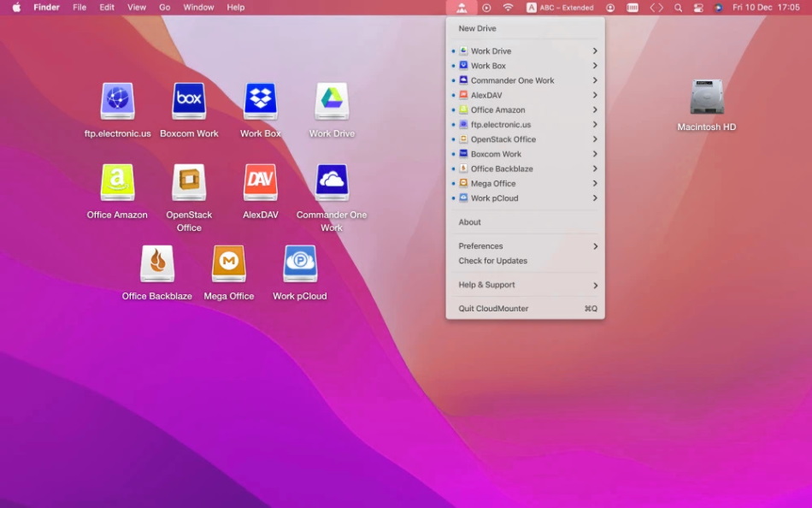Open the ABC – Extended input source menu
The image size is (812, 508).
click(x=560, y=8)
